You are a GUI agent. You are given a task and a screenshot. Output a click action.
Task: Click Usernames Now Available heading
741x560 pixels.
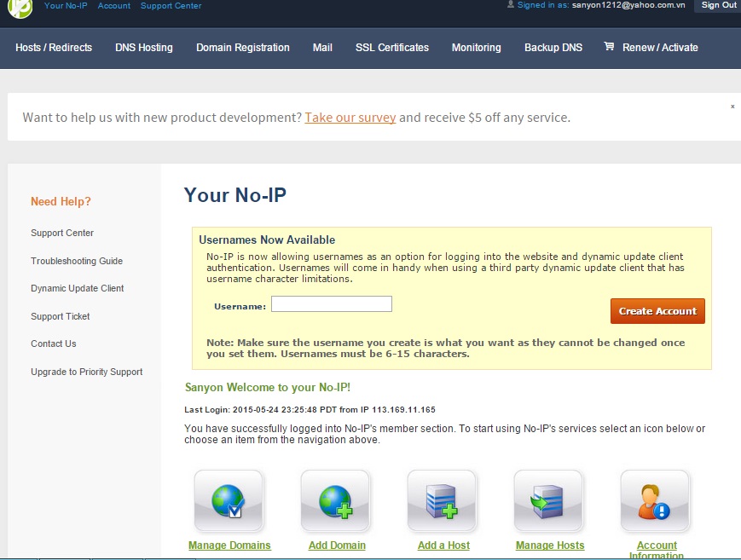click(x=267, y=240)
